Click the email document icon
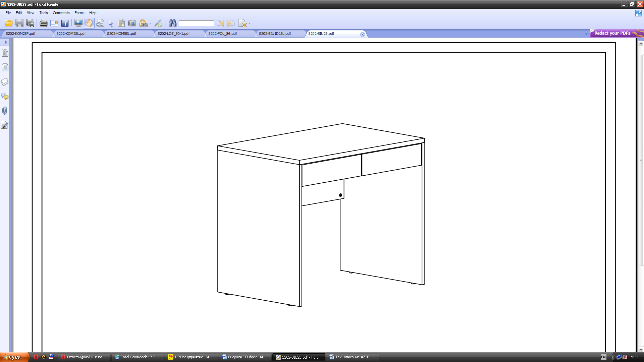644x362 pixels. 54,23
